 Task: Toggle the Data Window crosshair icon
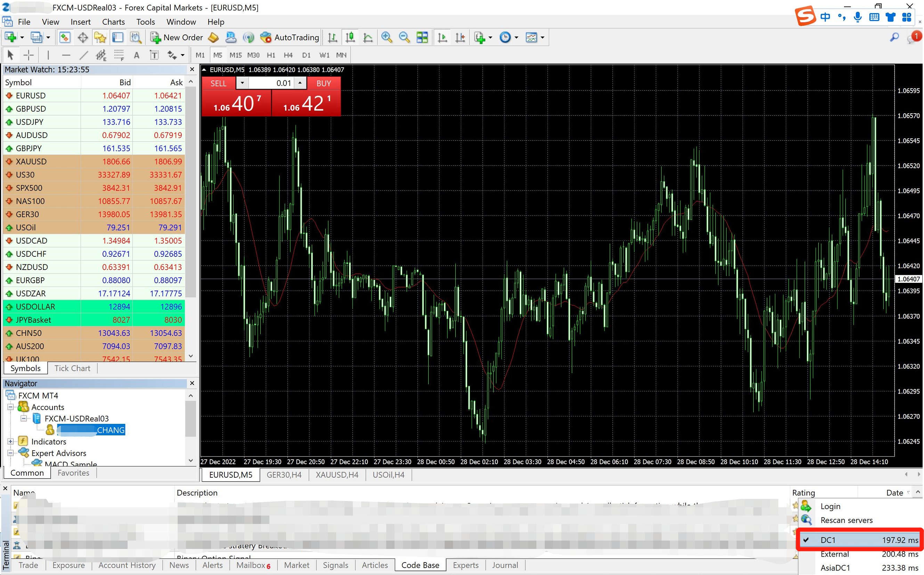click(x=82, y=37)
